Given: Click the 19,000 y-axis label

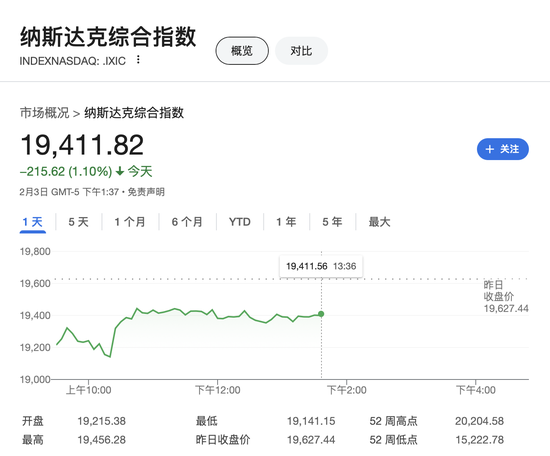Looking at the screenshot, I should pyautogui.click(x=35, y=380).
